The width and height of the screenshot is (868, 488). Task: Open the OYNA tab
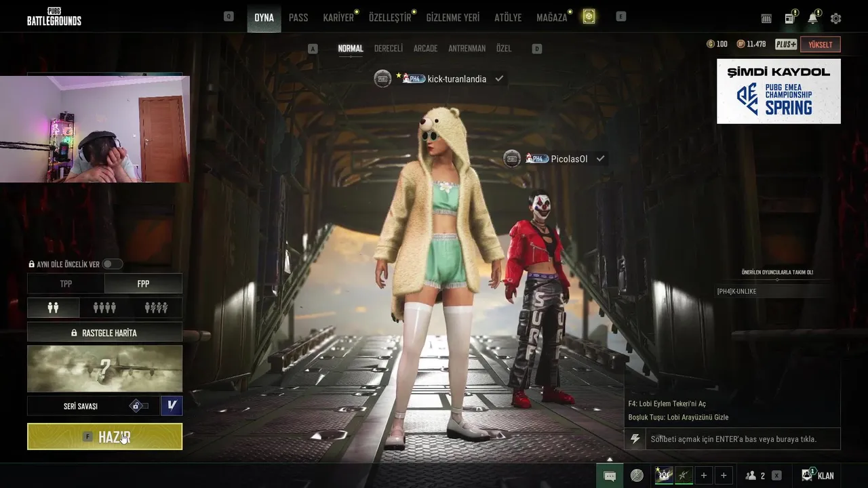coord(264,18)
